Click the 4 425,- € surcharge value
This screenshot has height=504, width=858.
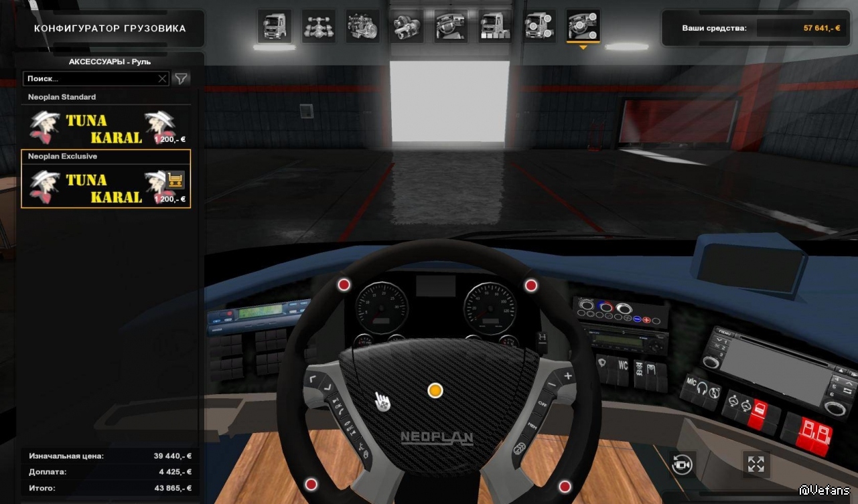tap(175, 472)
